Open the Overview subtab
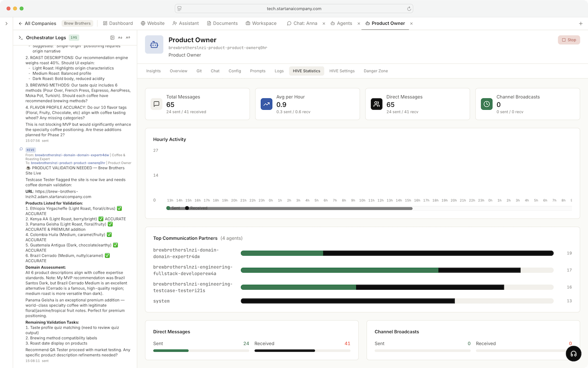This screenshot has width=588, height=368. click(x=178, y=71)
